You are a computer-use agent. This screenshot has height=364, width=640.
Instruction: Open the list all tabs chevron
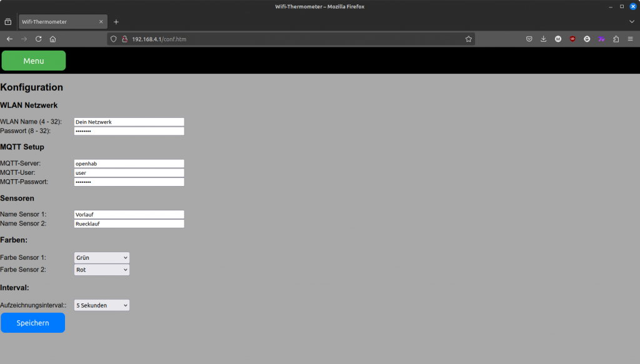click(x=631, y=22)
